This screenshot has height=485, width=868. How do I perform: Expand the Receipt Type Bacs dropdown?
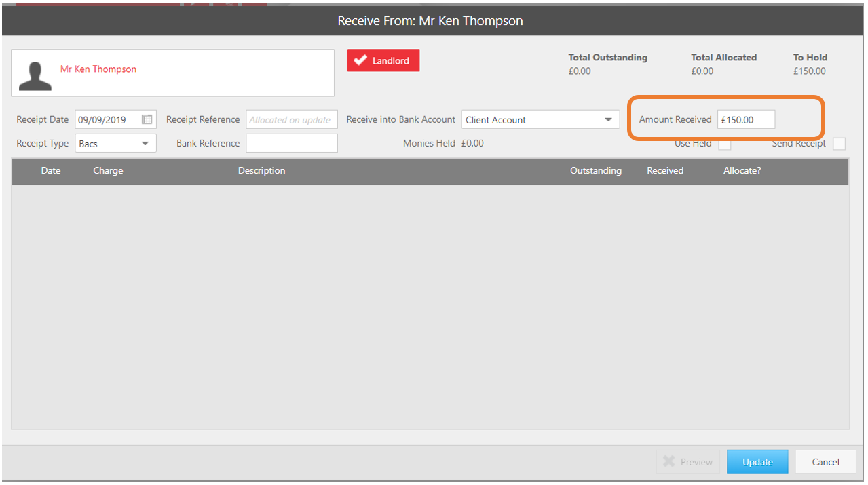coord(115,143)
